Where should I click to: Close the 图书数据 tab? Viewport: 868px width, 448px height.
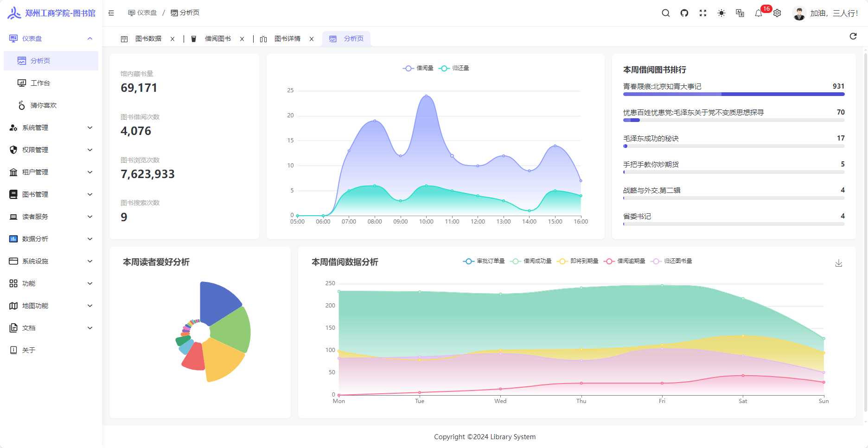(172, 39)
